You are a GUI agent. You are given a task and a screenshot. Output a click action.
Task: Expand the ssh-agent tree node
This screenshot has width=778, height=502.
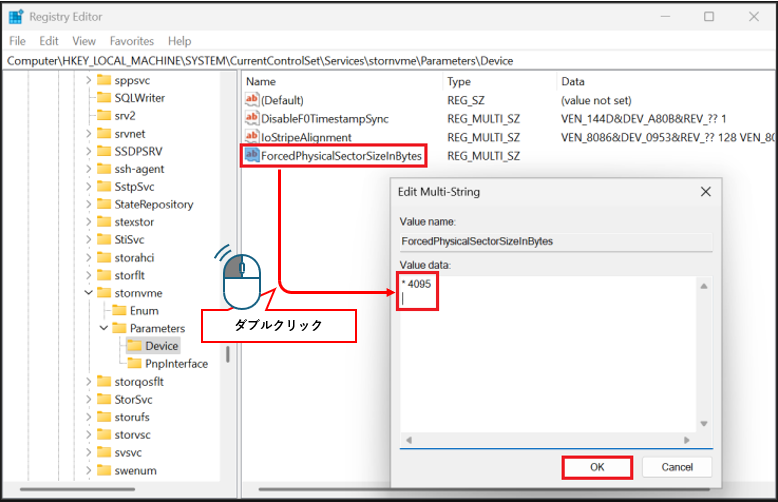coord(88,169)
